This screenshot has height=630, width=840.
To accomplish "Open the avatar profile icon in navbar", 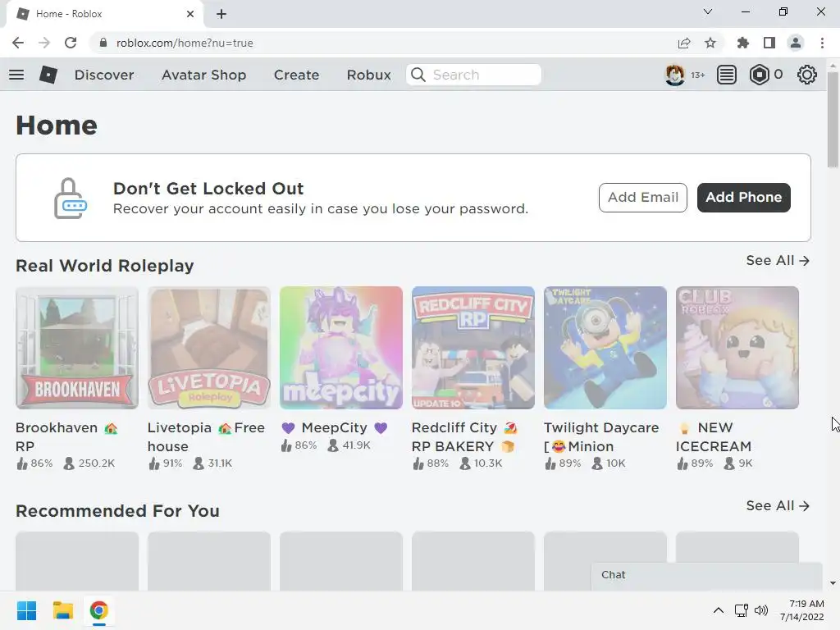I will (674, 75).
